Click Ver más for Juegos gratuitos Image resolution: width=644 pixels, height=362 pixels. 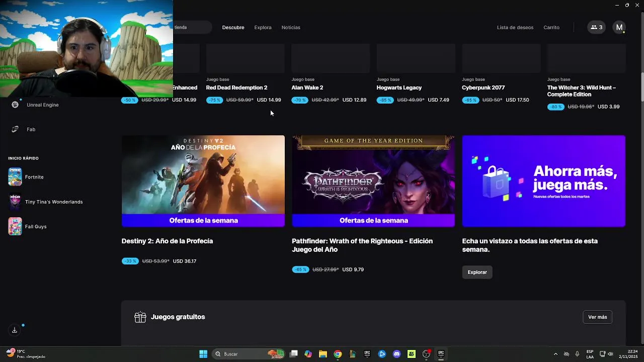pyautogui.click(x=598, y=317)
